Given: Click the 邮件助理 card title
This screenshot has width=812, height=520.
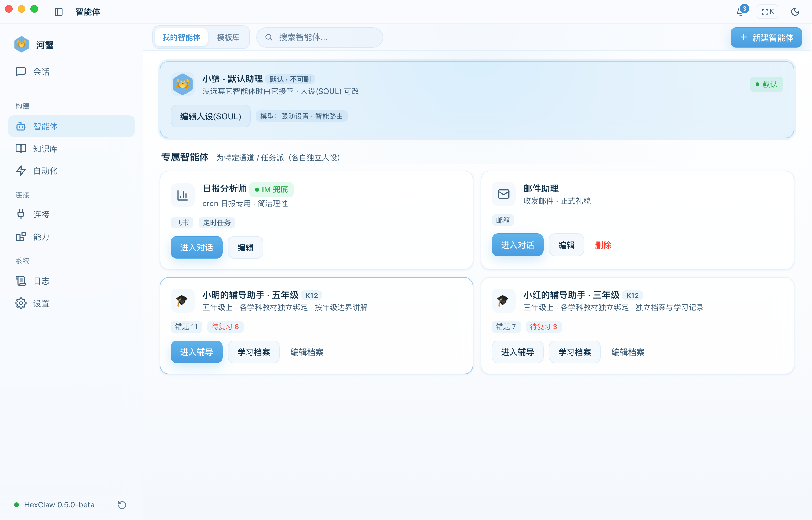Looking at the screenshot, I should click(x=541, y=188).
